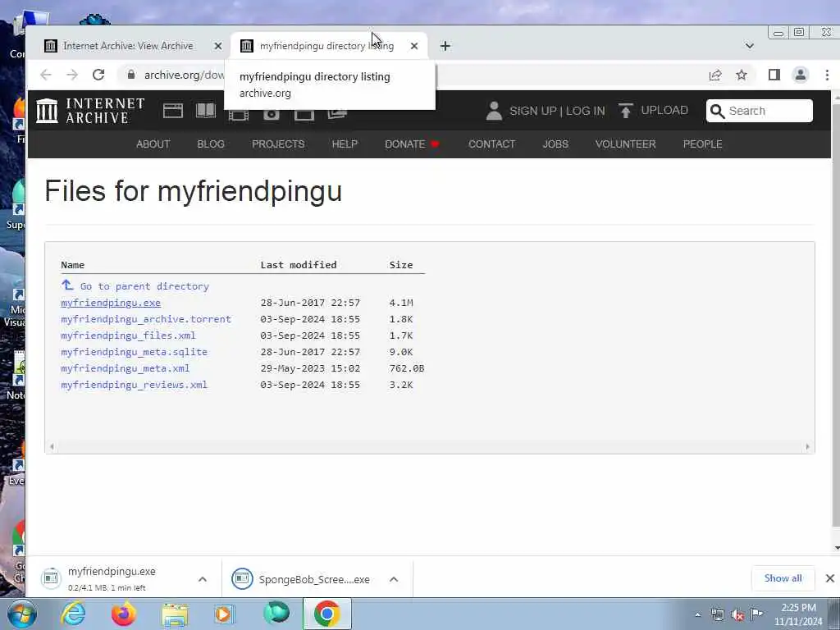Image resolution: width=840 pixels, height=630 pixels.
Task: Click the user avatar sign-up icon
Action: pos(493,111)
